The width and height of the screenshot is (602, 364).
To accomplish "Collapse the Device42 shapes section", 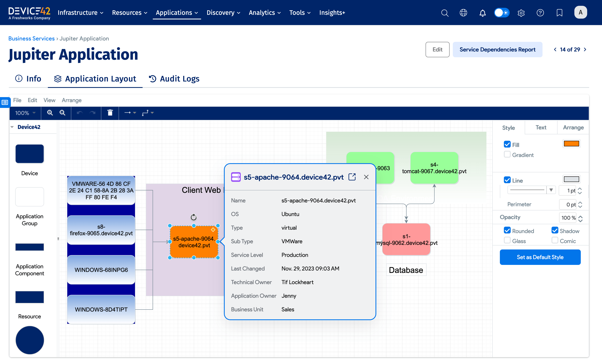I will tap(12, 127).
